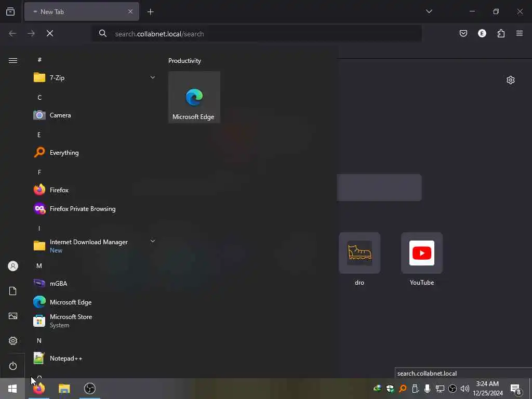This screenshot has height=399, width=532.
Task: Click the browser back arrow
Action: pyautogui.click(x=12, y=33)
